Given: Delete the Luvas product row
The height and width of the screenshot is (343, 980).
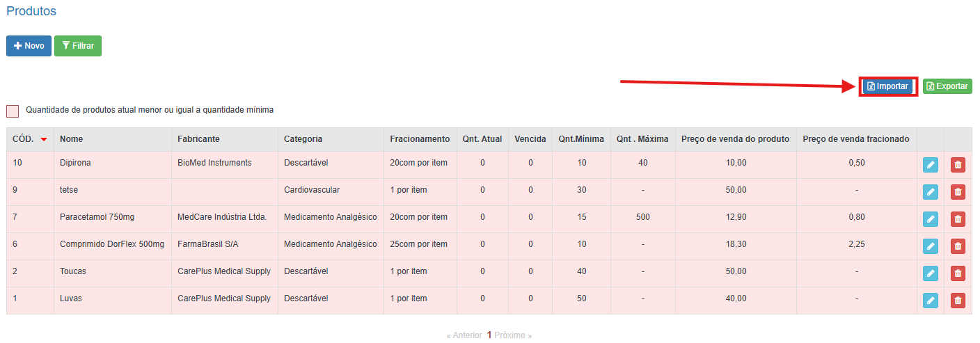Looking at the screenshot, I should pos(958,301).
